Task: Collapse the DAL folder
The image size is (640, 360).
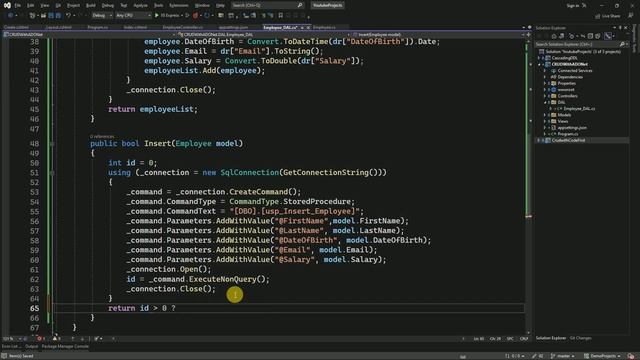Action: point(544,102)
